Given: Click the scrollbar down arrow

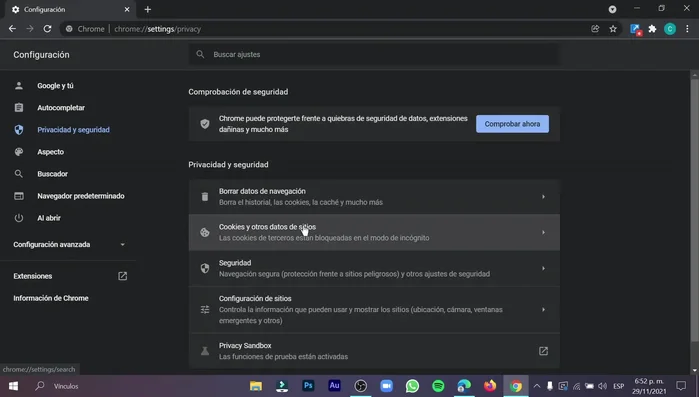Looking at the screenshot, I should click(695, 370).
